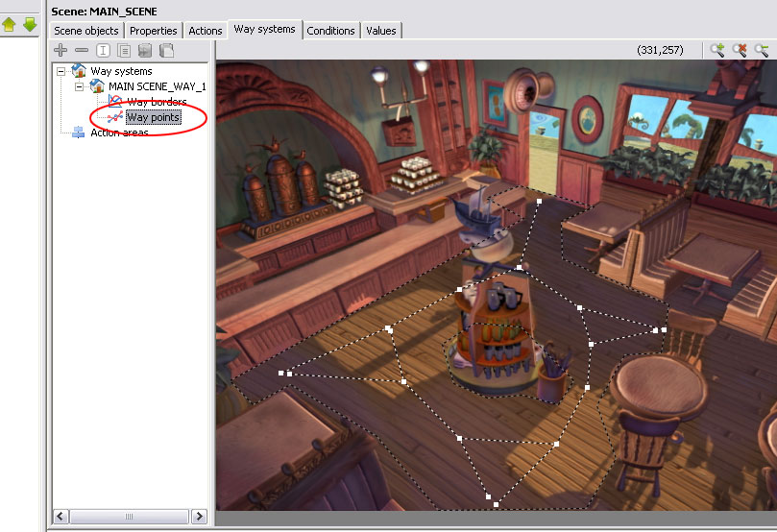Click the tree panel scrollbar right arrow

click(199, 517)
